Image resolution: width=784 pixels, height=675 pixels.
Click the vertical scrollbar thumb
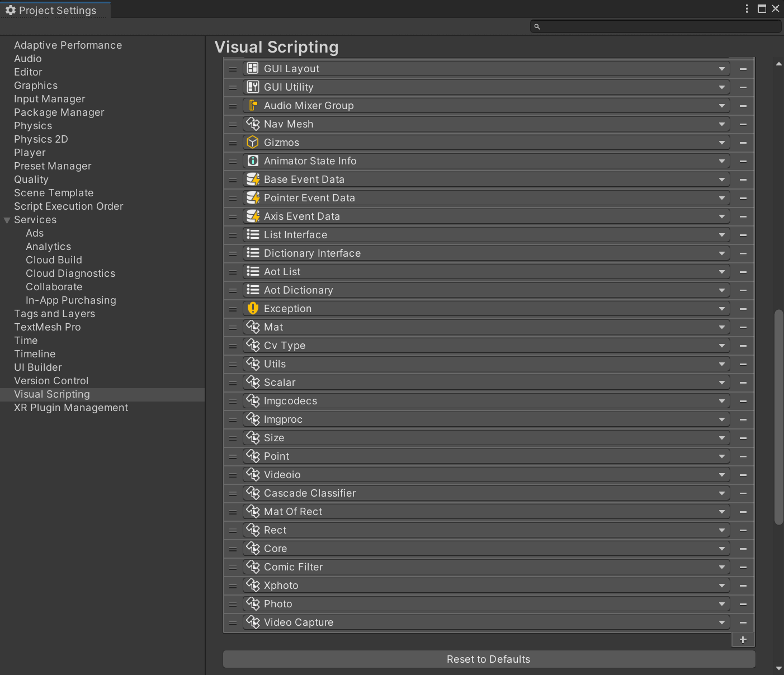point(778,417)
